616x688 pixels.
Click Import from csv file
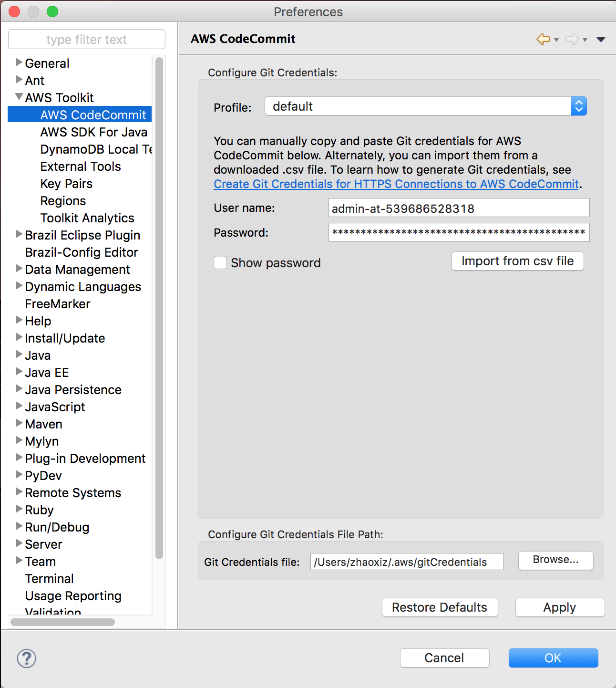pyautogui.click(x=517, y=261)
